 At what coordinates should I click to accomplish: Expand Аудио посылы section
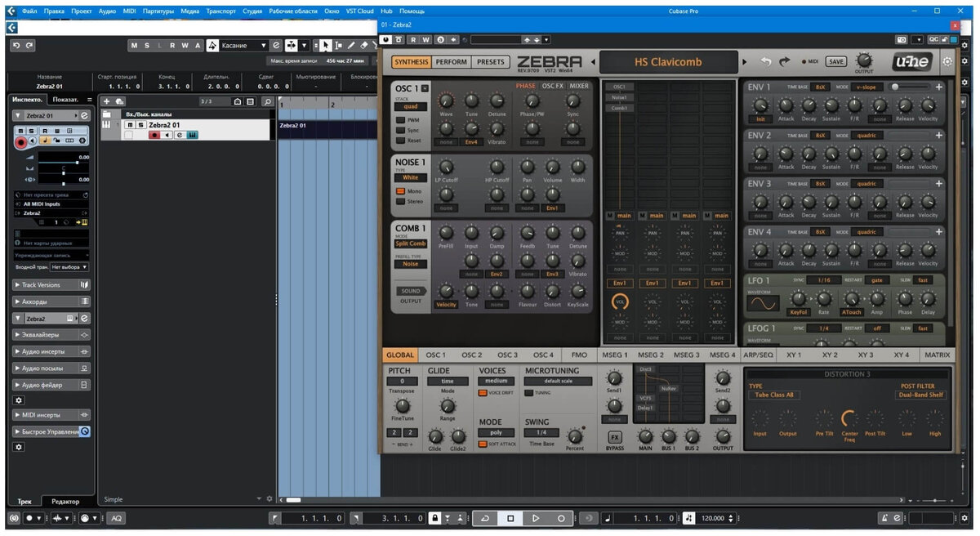[51, 368]
